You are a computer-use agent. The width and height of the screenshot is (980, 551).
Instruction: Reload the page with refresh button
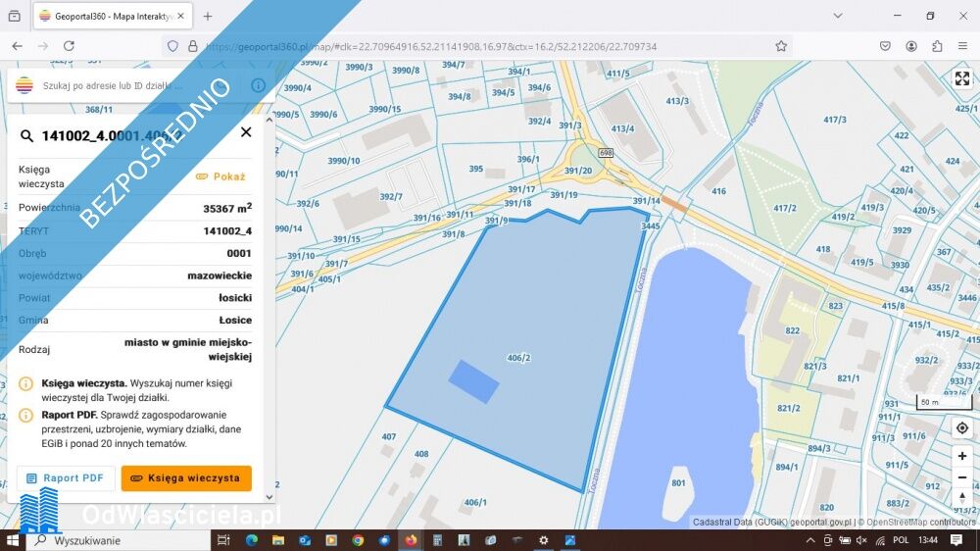coord(69,46)
